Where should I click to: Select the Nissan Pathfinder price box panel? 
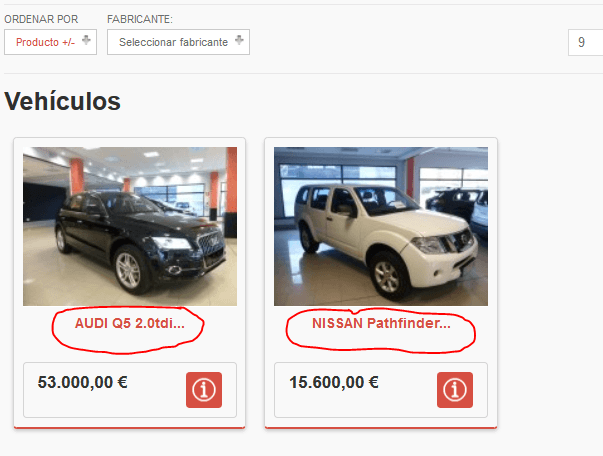[x=381, y=390]
